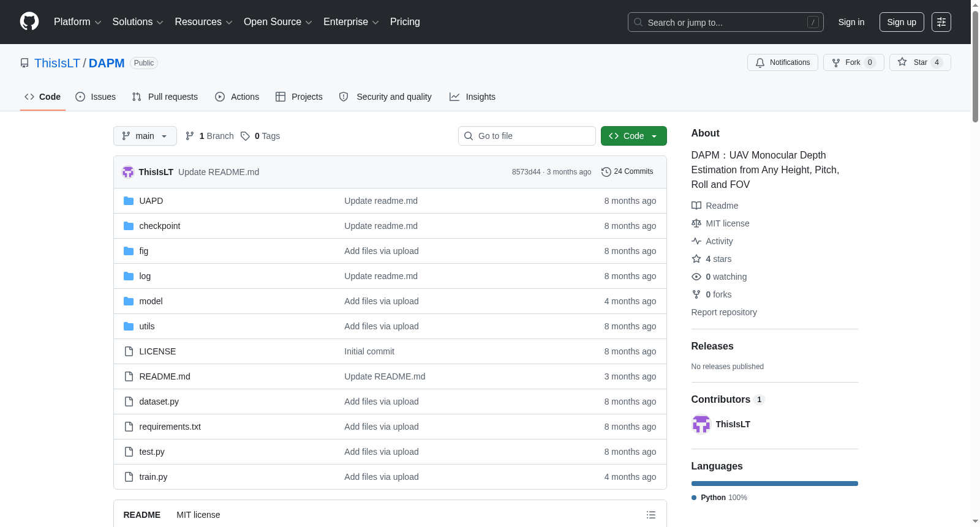The width and height of the screenshot is (980, 527).
Task: Open the 24 Commits link
Action: pos(627,172)
